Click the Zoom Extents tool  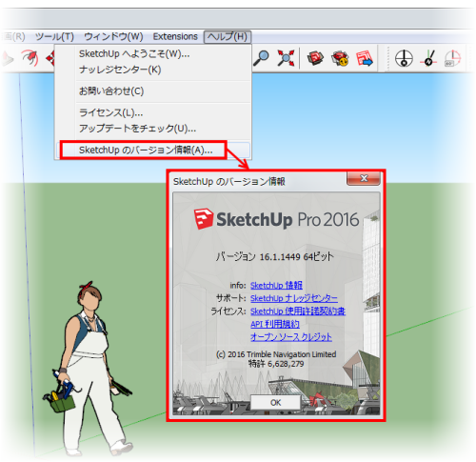(x=286, y=58)
